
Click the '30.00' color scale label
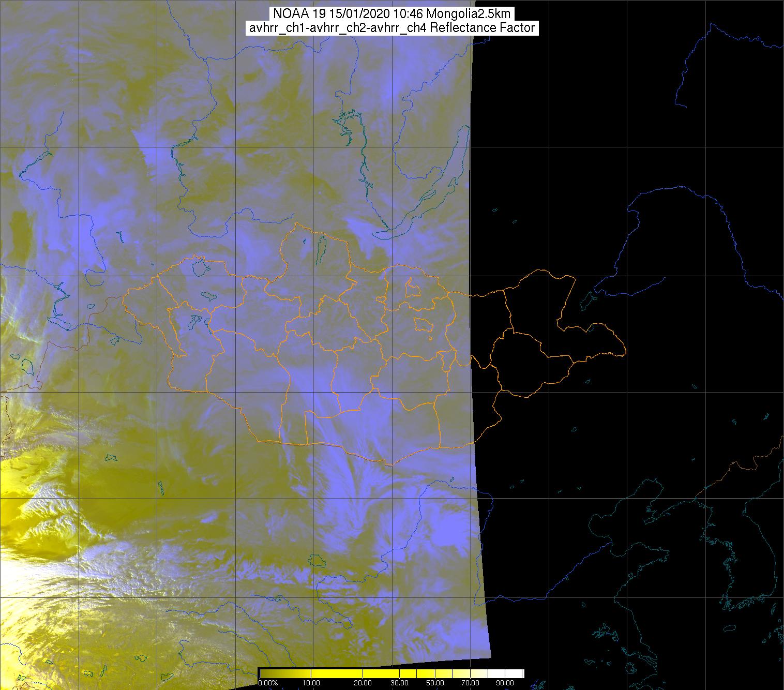(x=400, y=683)
